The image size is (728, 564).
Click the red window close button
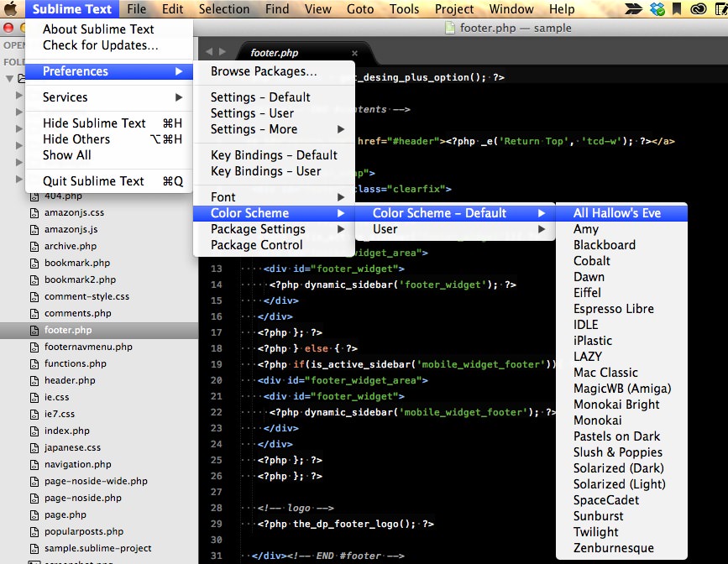tap(8, 29)
